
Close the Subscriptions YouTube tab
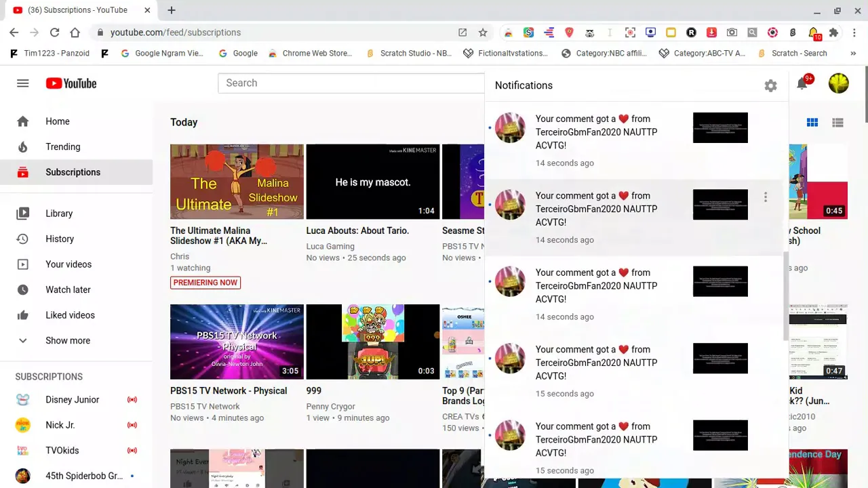pos(147,10)
